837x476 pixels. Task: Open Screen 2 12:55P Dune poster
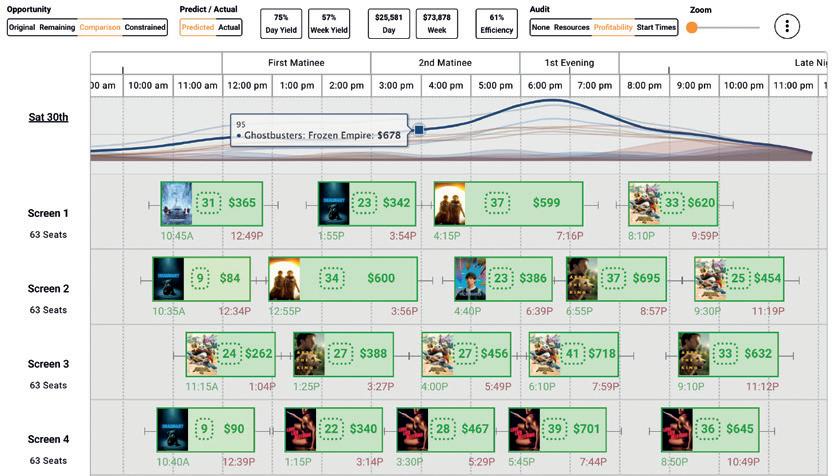pos(285,279)
